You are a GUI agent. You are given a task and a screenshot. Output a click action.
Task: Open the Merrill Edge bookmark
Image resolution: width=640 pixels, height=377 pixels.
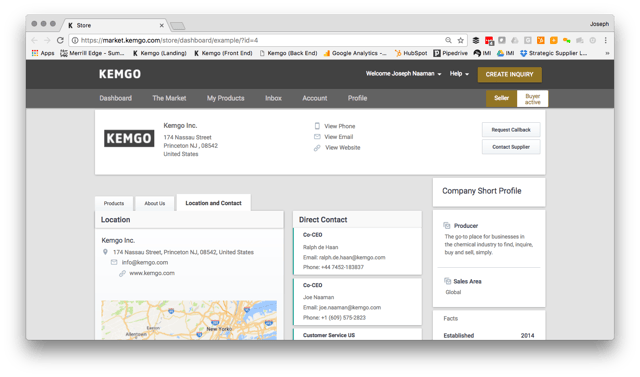tap(92, 53)
